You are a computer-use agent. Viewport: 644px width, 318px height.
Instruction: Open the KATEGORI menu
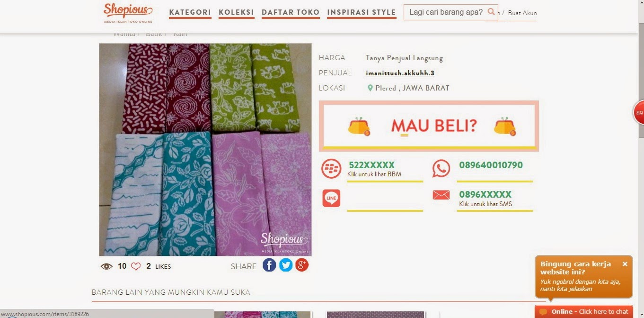(x=190, y=12)
